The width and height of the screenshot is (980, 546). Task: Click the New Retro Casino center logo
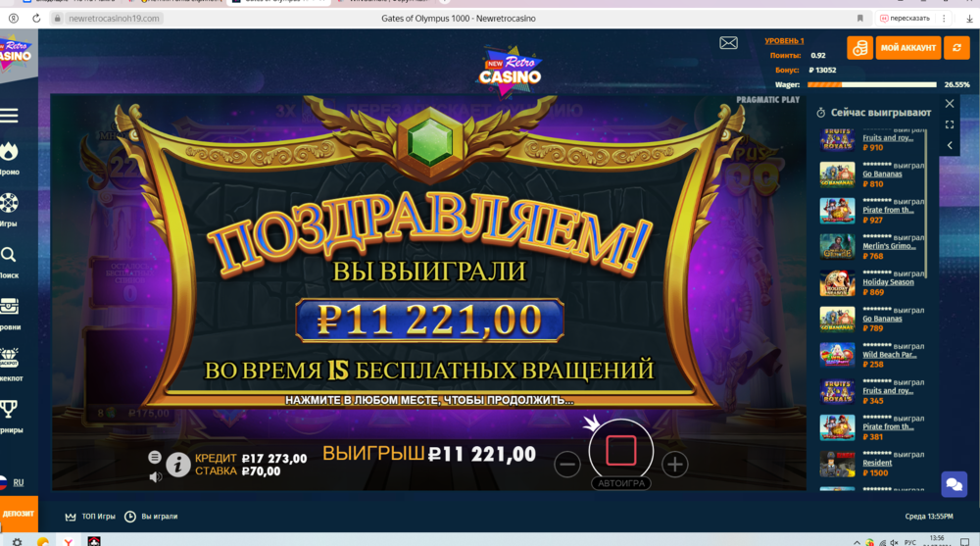pyautogui.click(x=510, y=71)
